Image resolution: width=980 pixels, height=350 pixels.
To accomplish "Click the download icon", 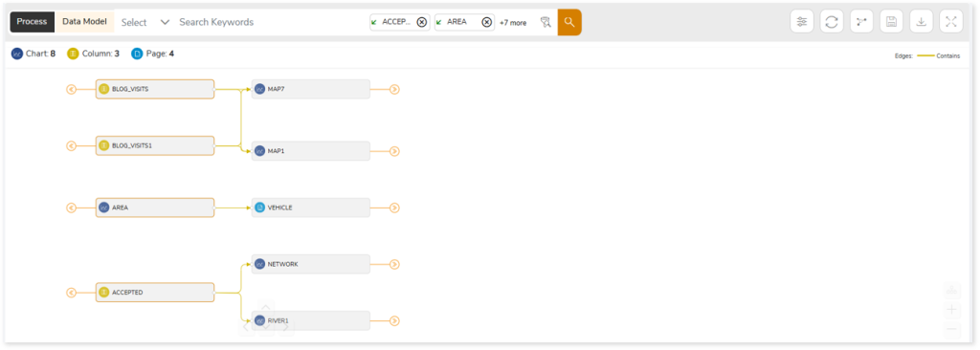I will coord(922,22).
